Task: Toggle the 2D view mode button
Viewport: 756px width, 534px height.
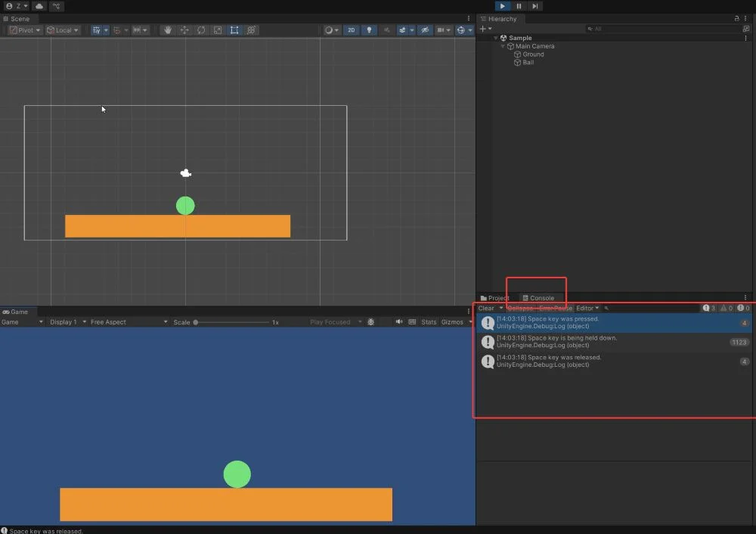Action: [x=352, y=30]
